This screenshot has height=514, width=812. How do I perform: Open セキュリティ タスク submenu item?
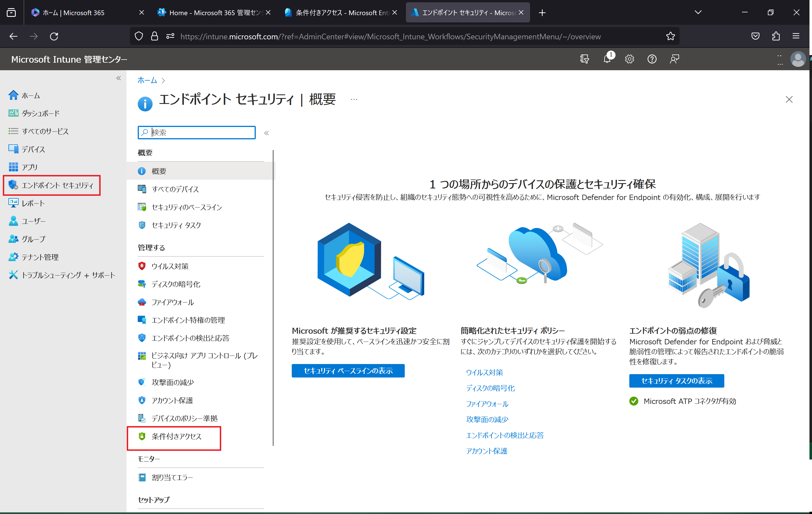point(169,225)
